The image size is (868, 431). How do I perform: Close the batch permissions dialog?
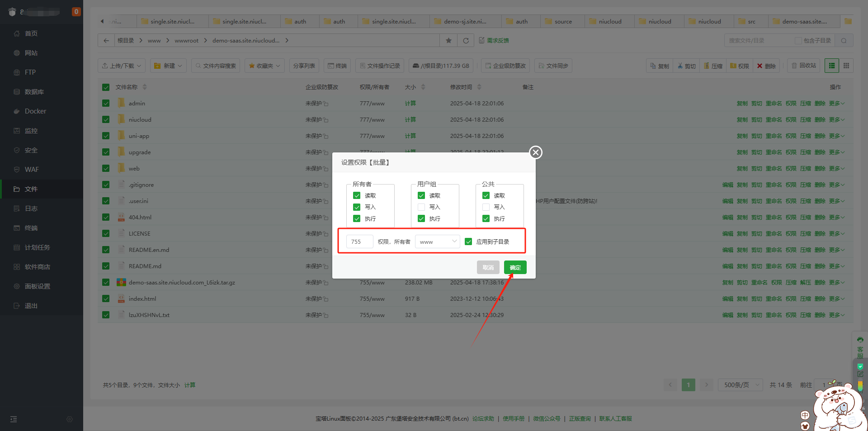(536, 152)
